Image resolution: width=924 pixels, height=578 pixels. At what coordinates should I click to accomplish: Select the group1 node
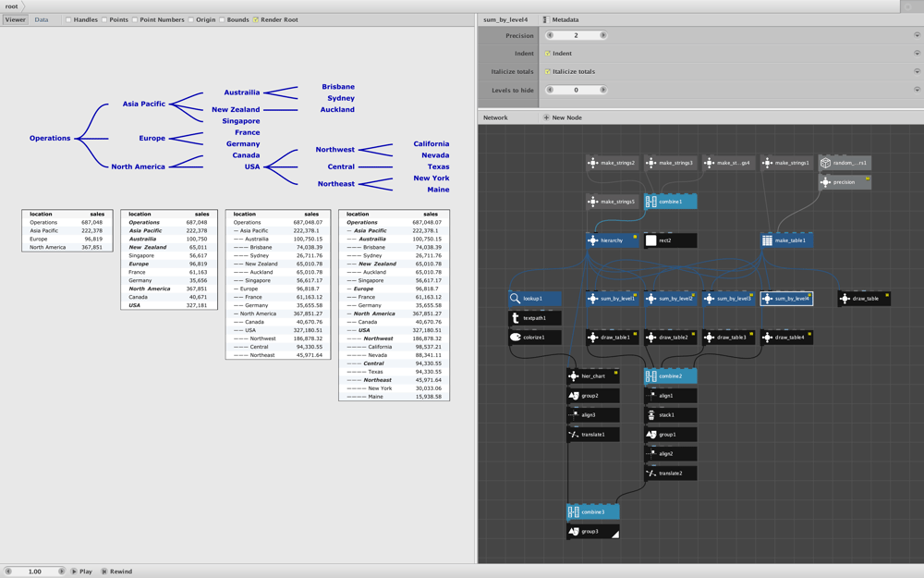click(671, 435)
